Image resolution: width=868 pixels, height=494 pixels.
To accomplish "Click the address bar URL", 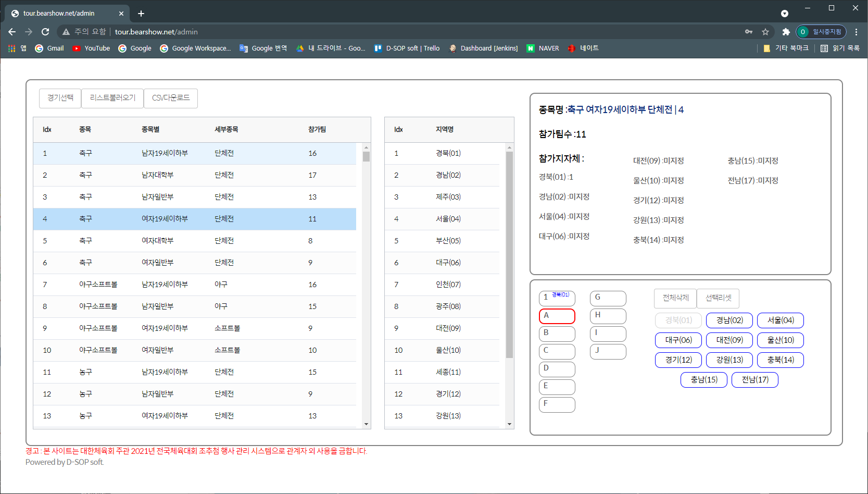I will click(x=156, y=32).
